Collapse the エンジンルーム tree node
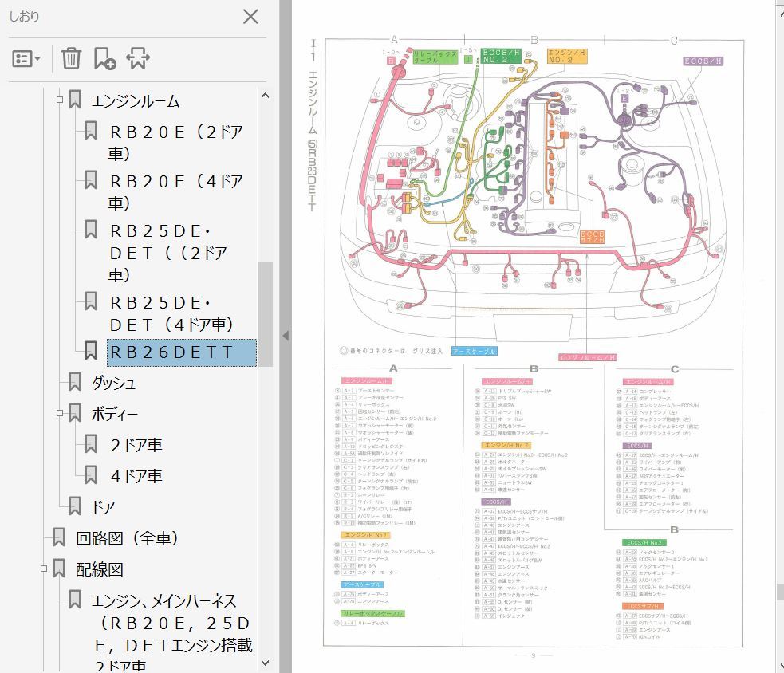The height and width of the screenshot is (673, 784). coord(60,100)
